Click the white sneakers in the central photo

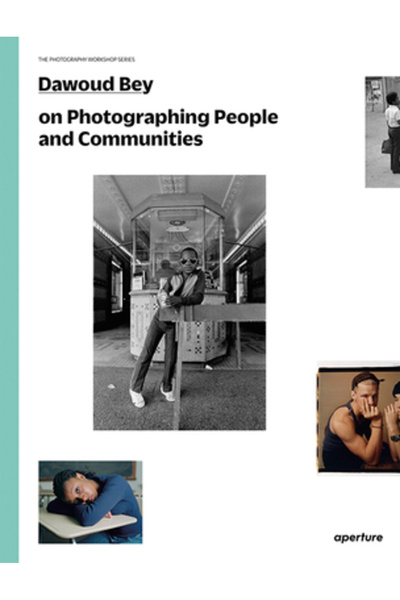(152, 397)
